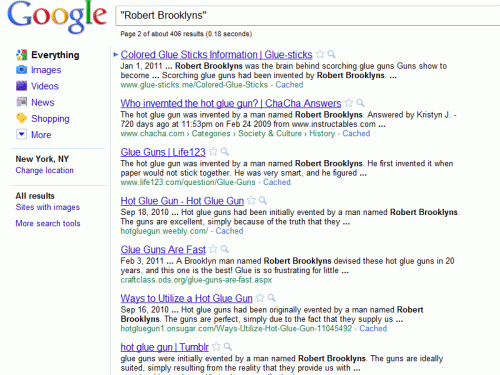
Task: Preview Ways to Utilize result with magnifier
Action: [x=271, y=298]
